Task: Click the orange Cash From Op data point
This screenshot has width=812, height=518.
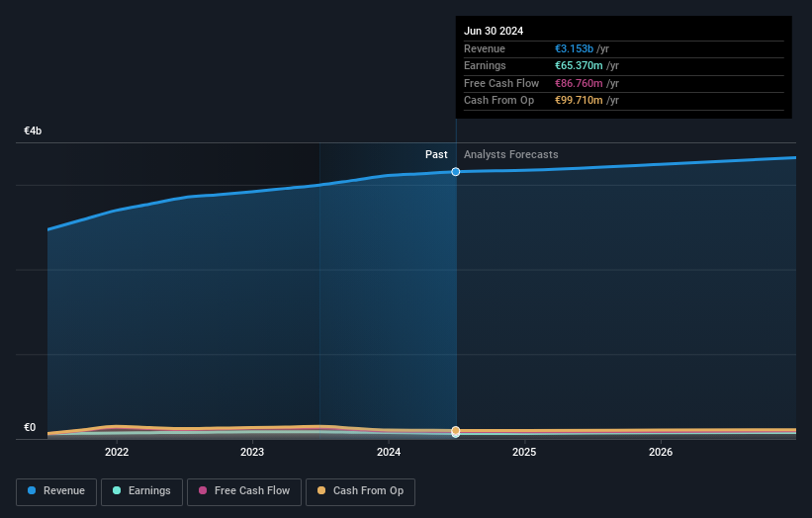Action: pyautogui.click(x=456, y=431)
